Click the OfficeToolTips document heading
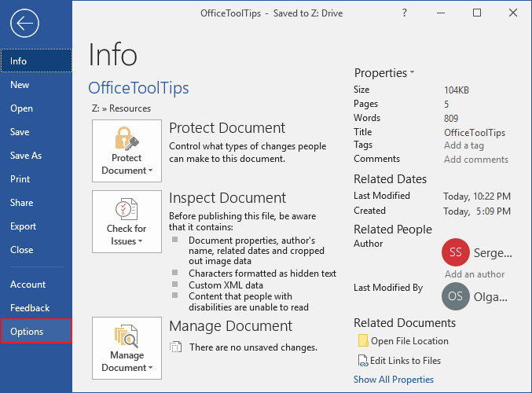532x393 pixels. [138, 88]
